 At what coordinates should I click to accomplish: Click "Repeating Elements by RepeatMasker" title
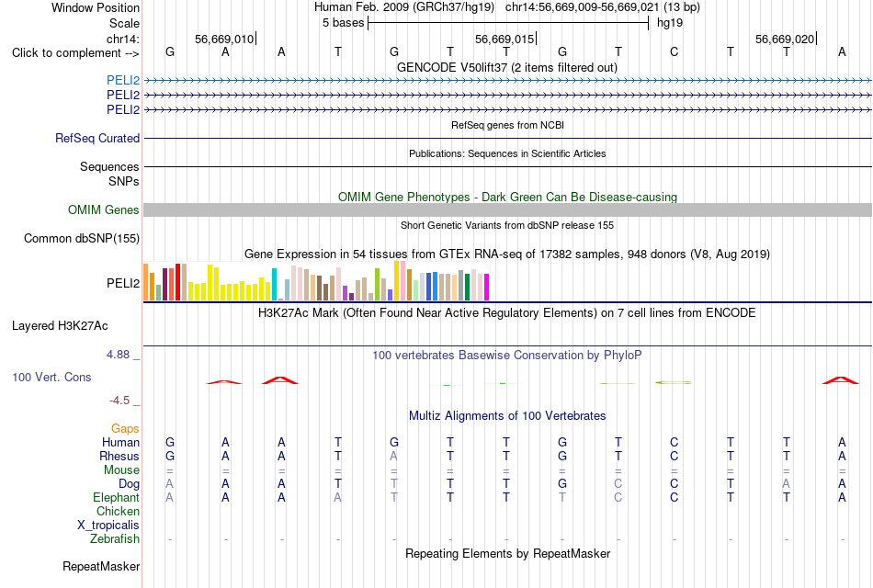point(507,554)
